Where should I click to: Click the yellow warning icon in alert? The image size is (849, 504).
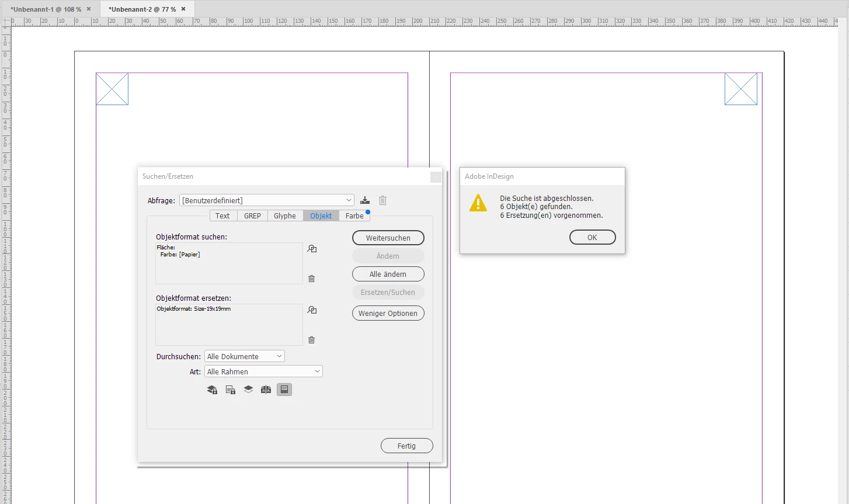coord(478,203)
